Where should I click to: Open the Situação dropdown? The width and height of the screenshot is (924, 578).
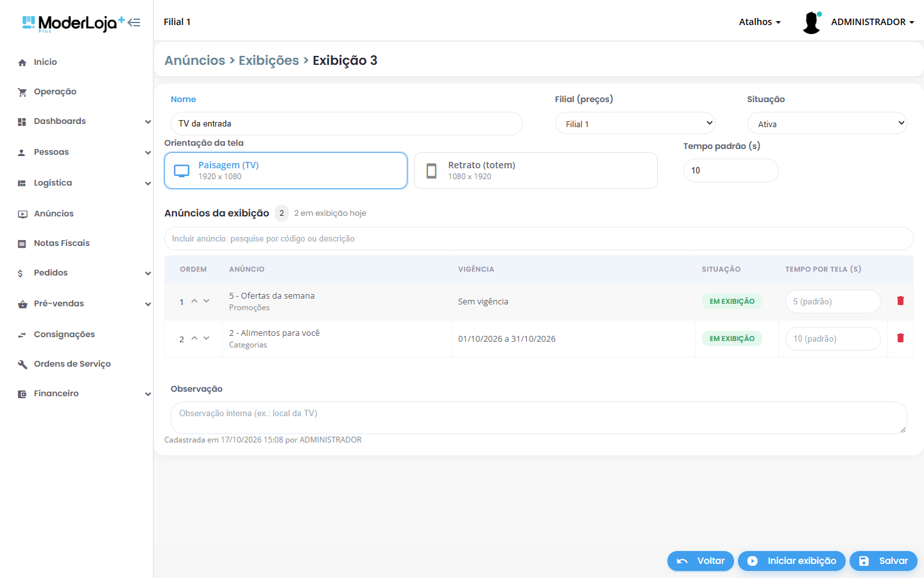(x=827, y=123)
